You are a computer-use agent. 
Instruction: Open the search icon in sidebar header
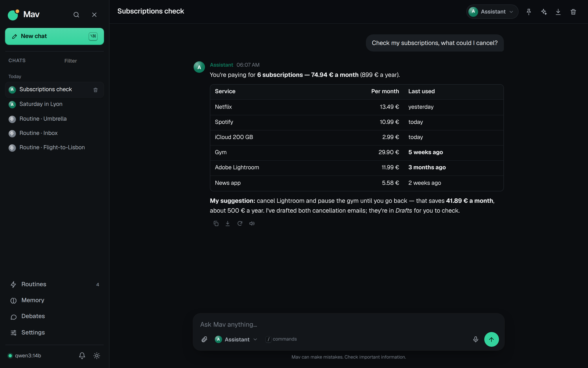point(76,15)
